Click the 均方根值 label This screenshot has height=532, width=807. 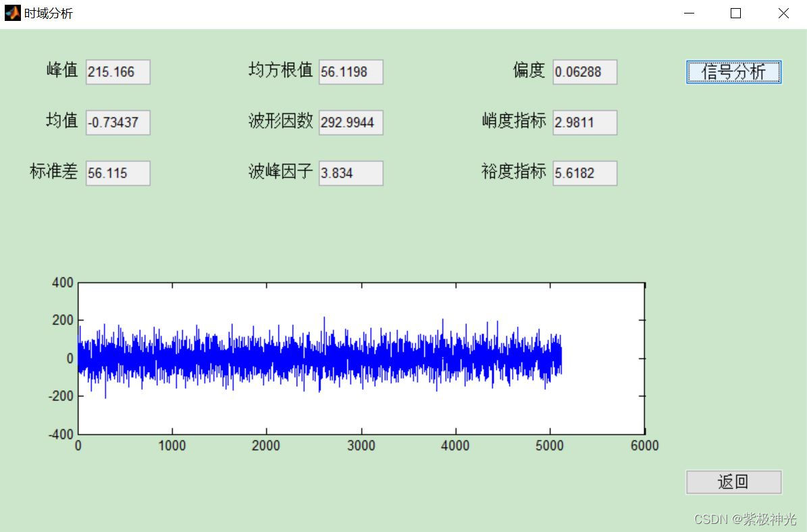pos(280,70)
